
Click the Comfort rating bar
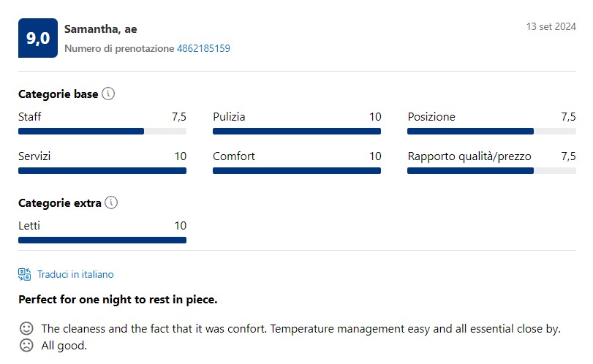[x=297, y=171]
